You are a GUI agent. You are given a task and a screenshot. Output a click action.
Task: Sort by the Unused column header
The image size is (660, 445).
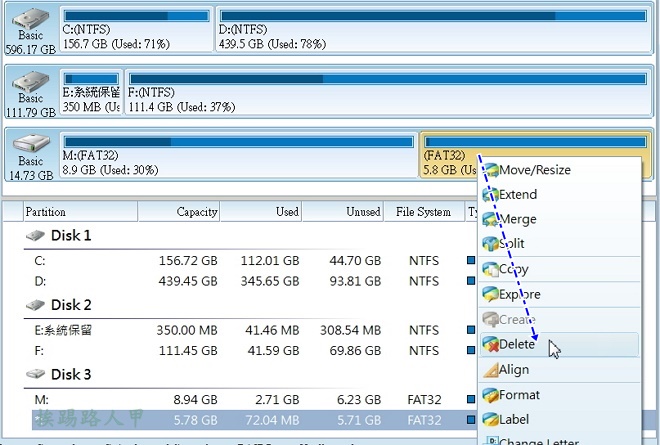coord(343,212)
